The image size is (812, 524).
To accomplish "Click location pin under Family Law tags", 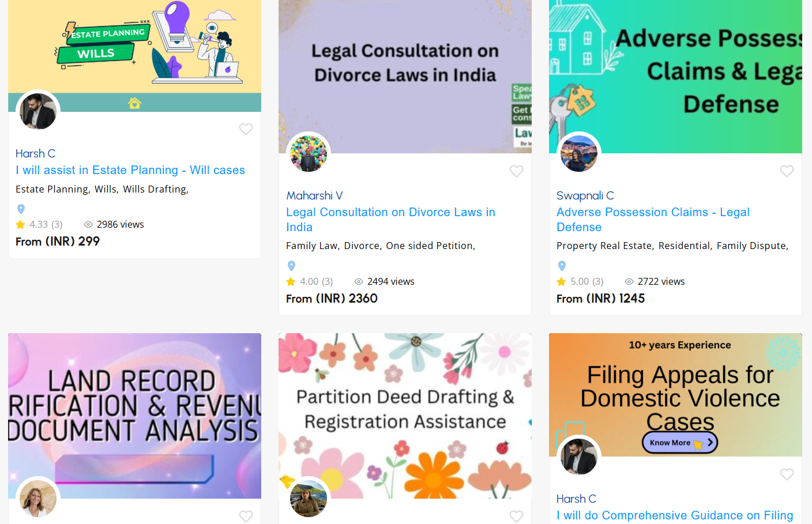I will [x=291, y=266].
